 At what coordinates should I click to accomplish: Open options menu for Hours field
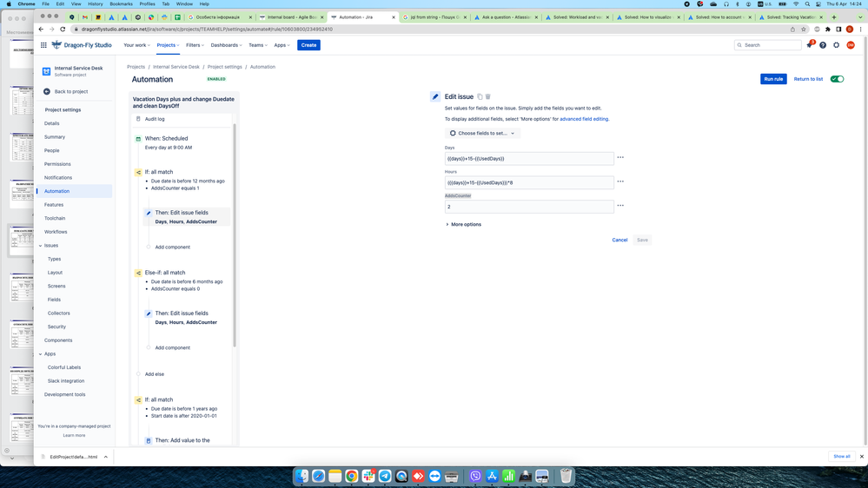[x=620, y=181]
